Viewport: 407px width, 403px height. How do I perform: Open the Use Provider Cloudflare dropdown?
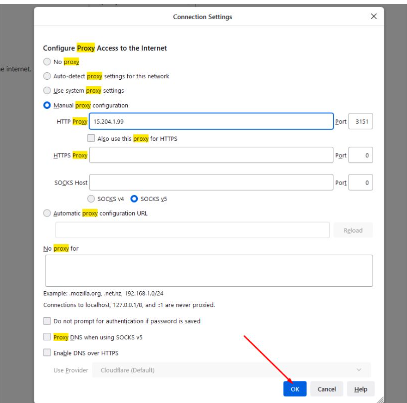coord(231,370)
